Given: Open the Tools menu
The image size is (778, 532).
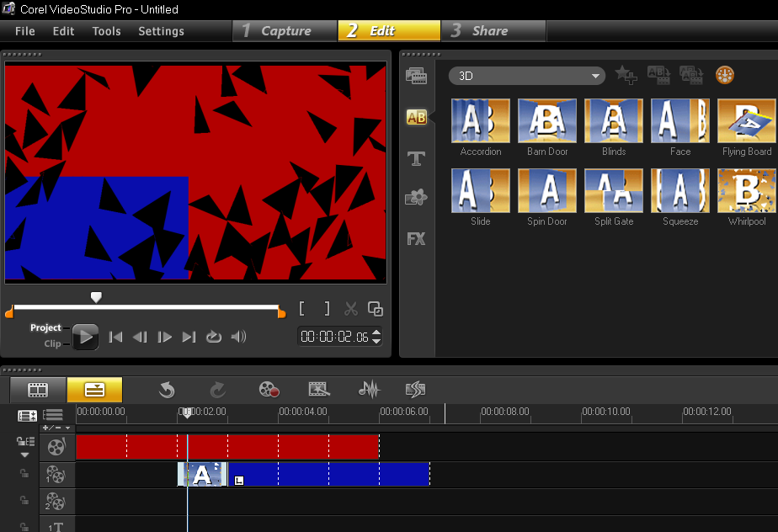Looking at the screenshot, I should (106, 31).
